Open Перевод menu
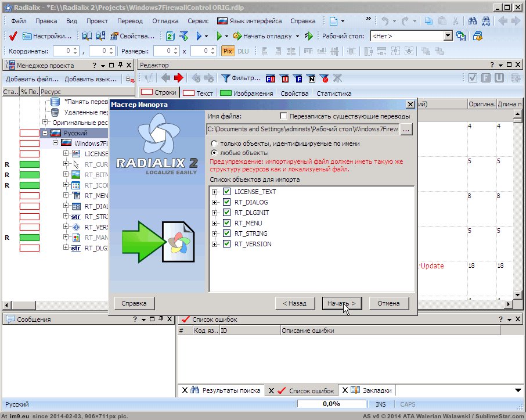This screenshot has height=420, width=526. coord(130,21)
